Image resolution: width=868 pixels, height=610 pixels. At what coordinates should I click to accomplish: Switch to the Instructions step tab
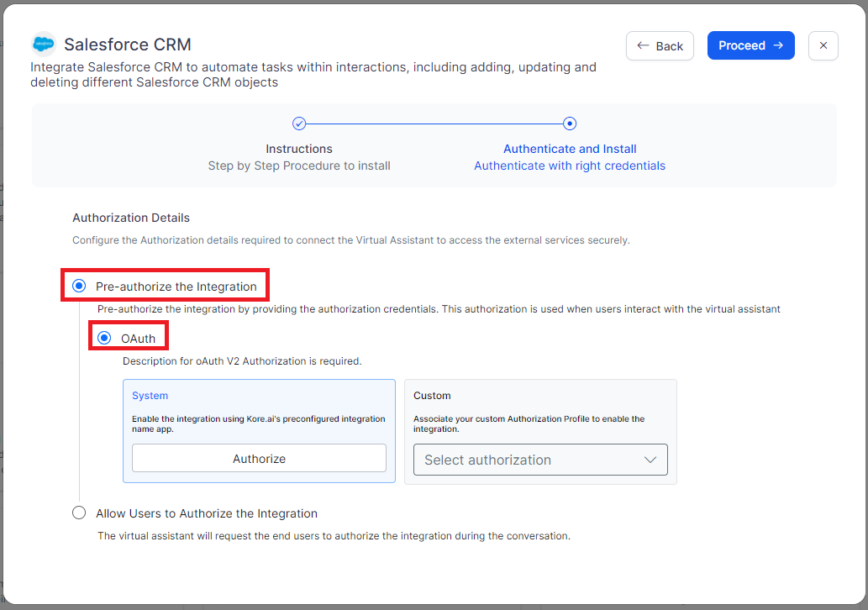pos(299,149)
